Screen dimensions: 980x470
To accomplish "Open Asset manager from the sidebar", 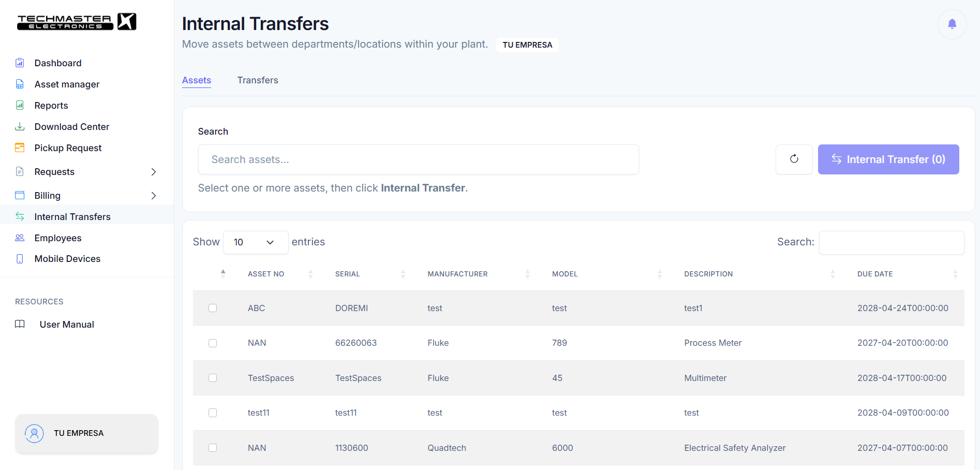I will pos(67,84).
